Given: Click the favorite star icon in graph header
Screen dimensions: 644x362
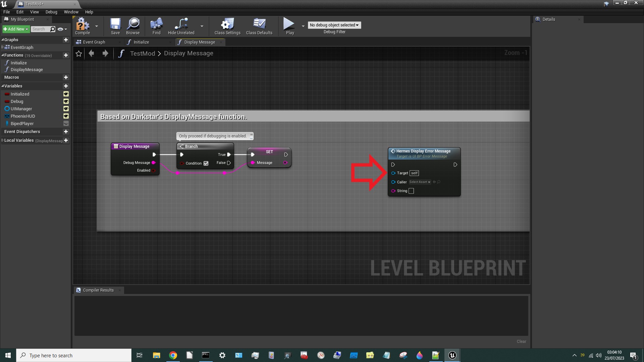Looking at the screenshot, I should (x=79, y=54).
